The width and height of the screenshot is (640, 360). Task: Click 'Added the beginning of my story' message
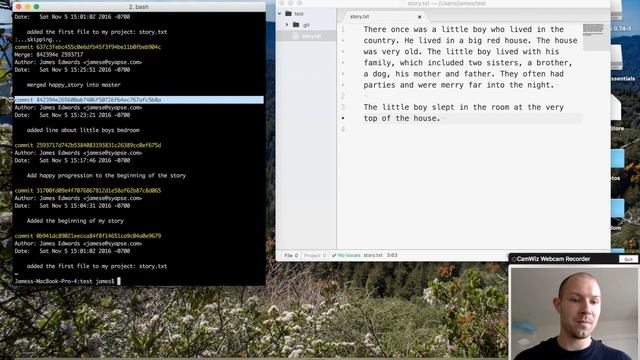[x=75, y=221]
